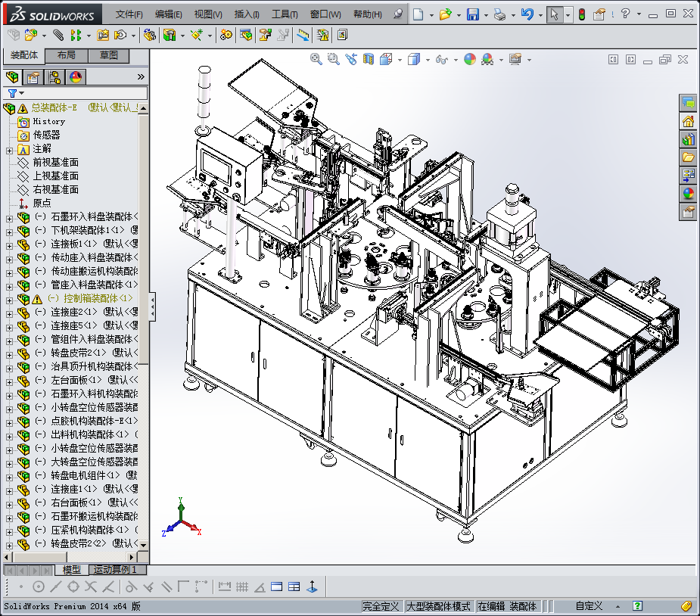700x616 pixels.
Task: Switch to the 草图 tab
Action: click(108, 55)
